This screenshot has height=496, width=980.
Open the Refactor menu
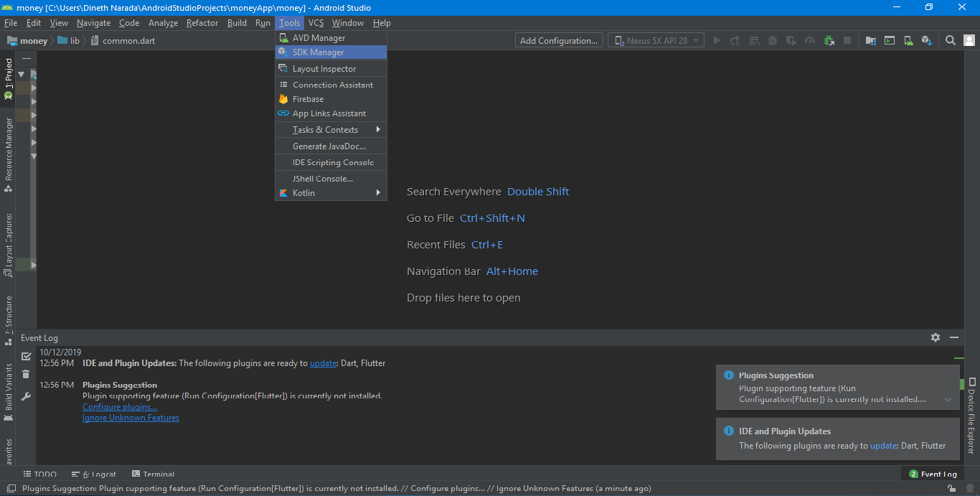point(202,23)
